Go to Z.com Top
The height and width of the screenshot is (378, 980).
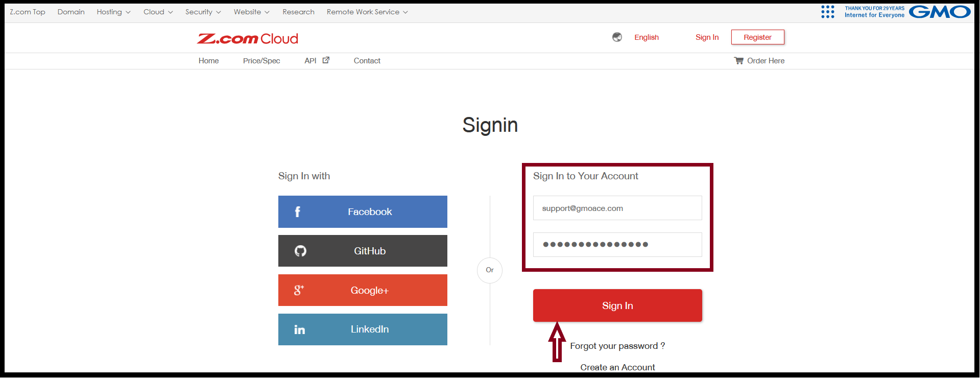[x=28, y=12]
